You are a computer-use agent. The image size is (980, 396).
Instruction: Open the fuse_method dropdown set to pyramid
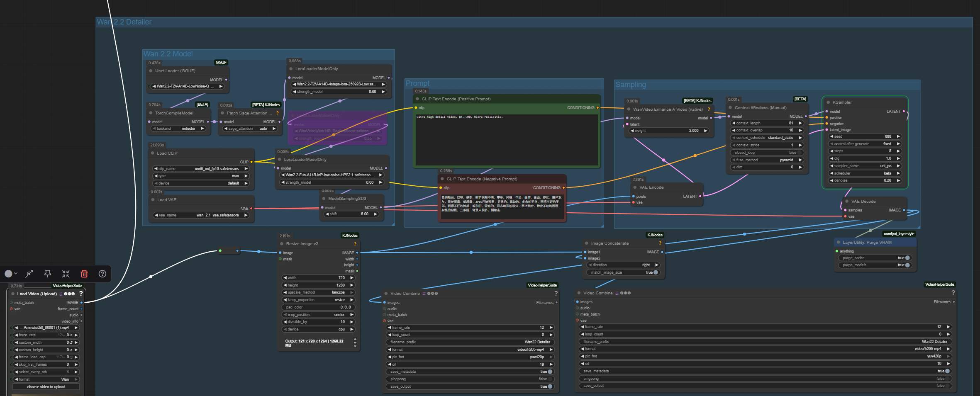(x=767, y=160)
